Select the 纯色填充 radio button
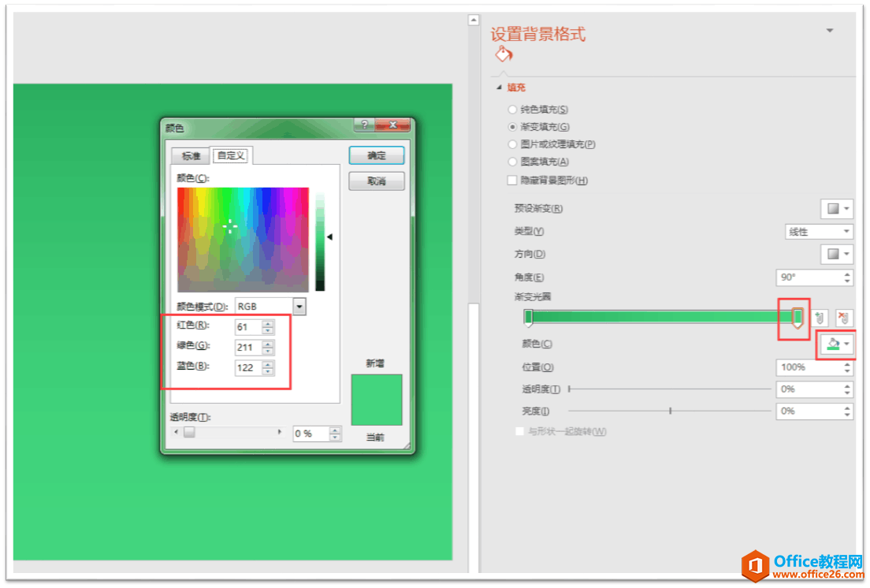The width and height of the screenshot is (870, 588). (x=513, y=109)
